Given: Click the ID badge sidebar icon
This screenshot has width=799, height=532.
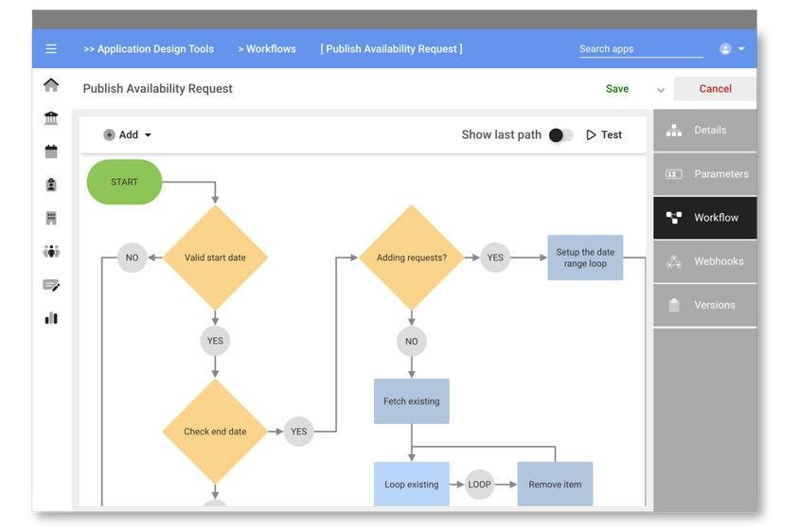Looking at the screenshot, I should [x=51, y=185].
